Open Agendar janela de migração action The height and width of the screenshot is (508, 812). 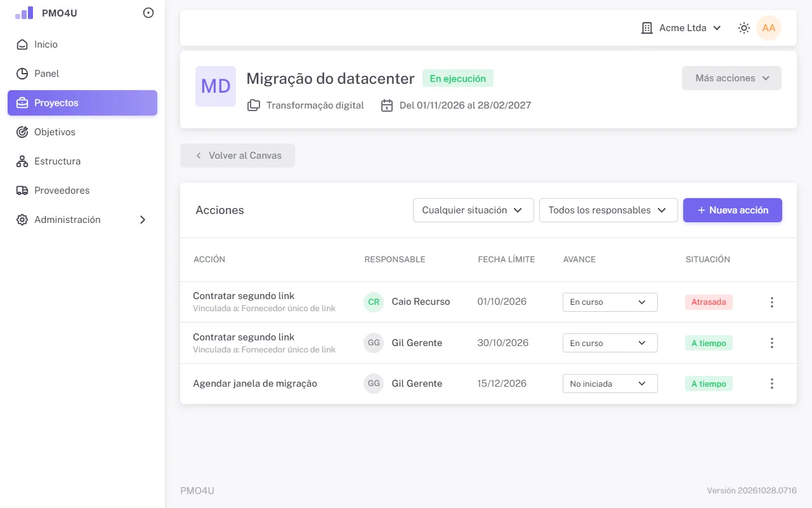tap(255, 384)
